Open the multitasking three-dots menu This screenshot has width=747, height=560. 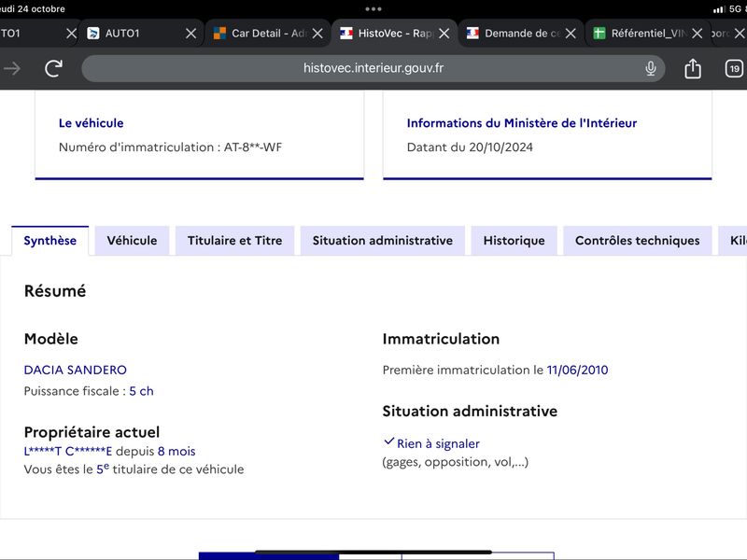pos(373,9)
